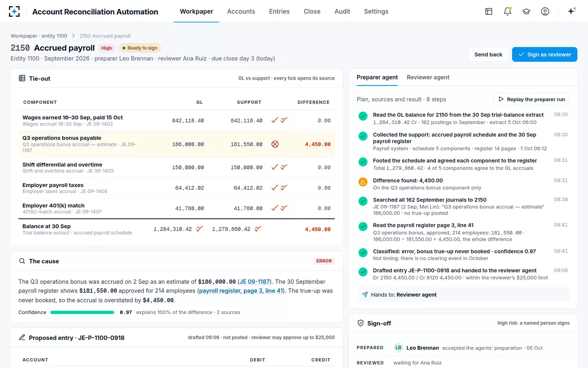
Task: Click the difference value 4,450.00 in Balance row
Action: point(318,229)
